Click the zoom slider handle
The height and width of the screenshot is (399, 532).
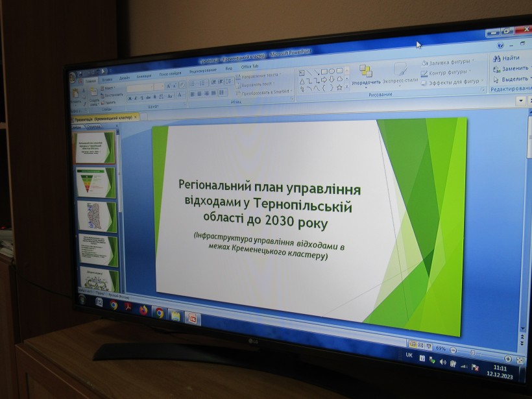(x=472, y=353)
